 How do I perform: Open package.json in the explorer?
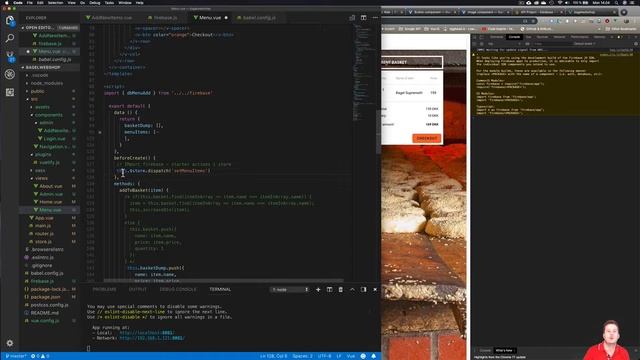tap(45, 297)
